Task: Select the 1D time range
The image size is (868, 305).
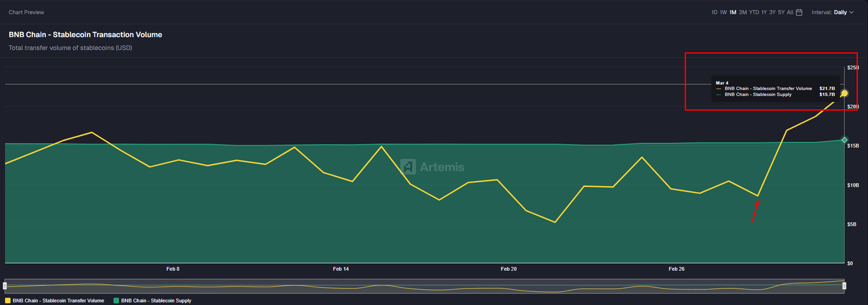Action: (x=714, y=12)
